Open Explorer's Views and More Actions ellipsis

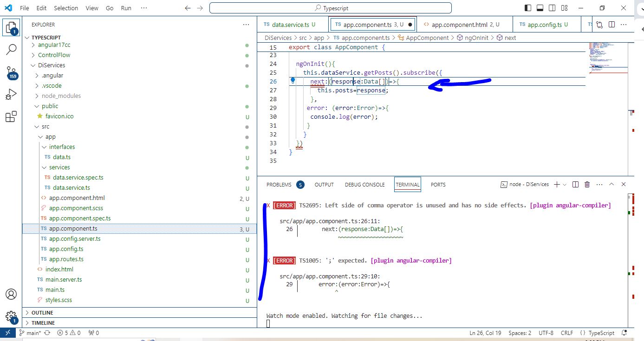point(246,25)
